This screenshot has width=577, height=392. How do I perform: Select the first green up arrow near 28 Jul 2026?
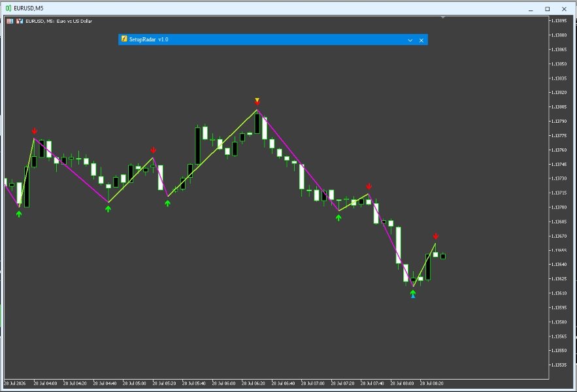pos(19,214)
